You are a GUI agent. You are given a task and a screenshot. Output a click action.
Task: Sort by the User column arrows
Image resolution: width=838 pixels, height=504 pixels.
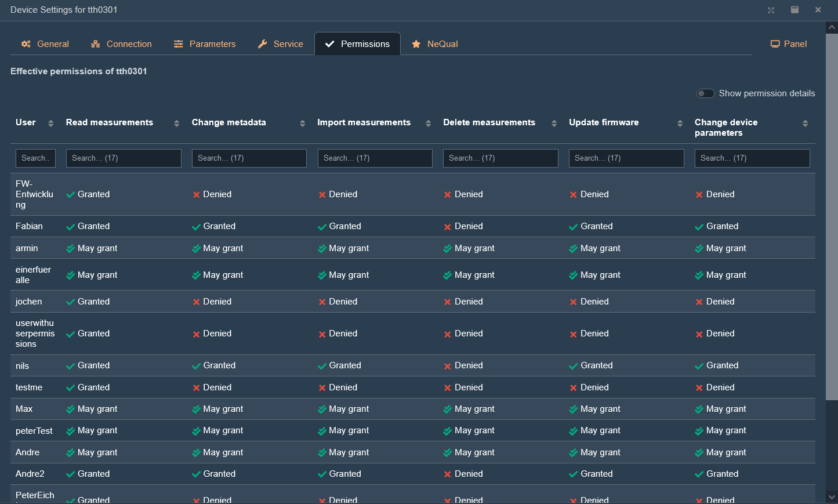[x=50, y=123]
